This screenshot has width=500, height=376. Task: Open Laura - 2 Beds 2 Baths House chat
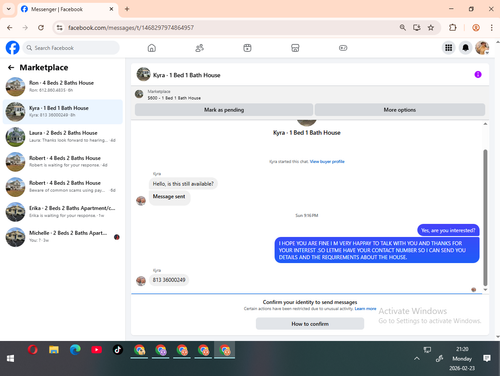coord(63,137)
